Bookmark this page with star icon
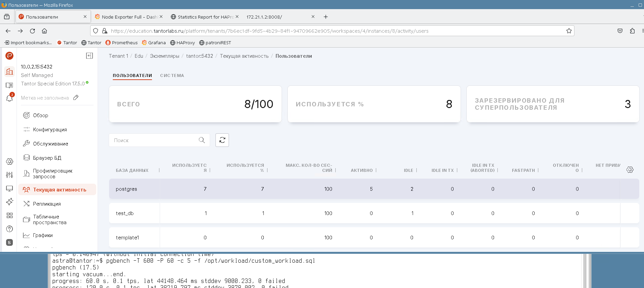This screenshot has height=288, width=644. 569,31
